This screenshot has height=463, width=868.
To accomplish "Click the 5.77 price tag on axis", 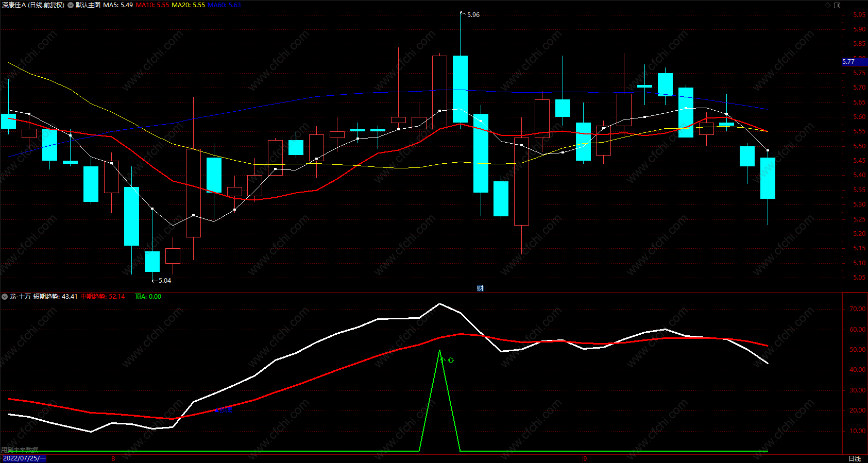I will 854,62.
